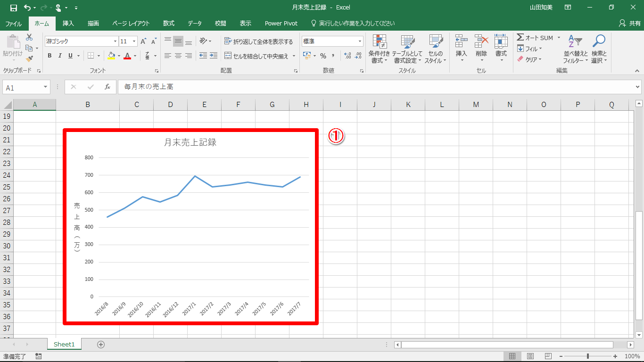Click the decrease indent icon
This screenshot has height=362, width=644.
click(x=203, y=56)
